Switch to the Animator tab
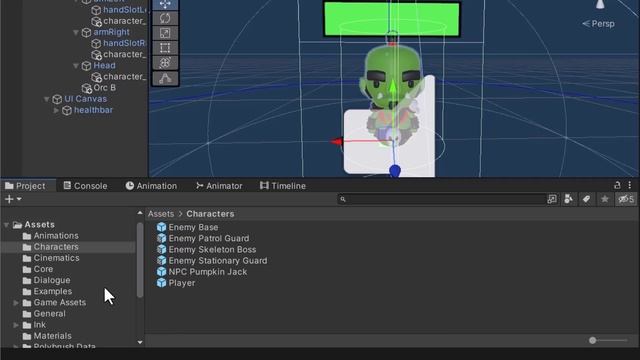640x360 pixels. pyautogui.click(x=219, y=186)
